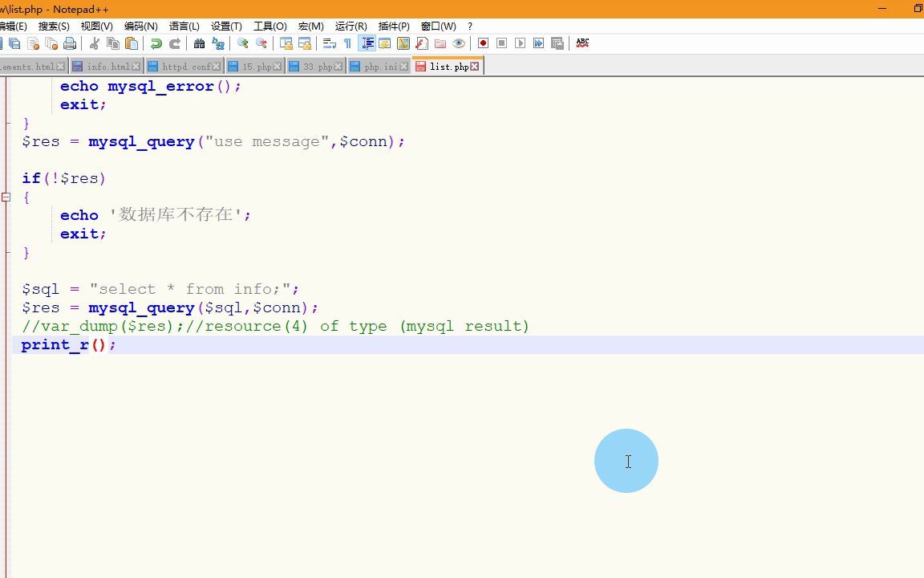Zoom in on the document text

pos(244,43)
